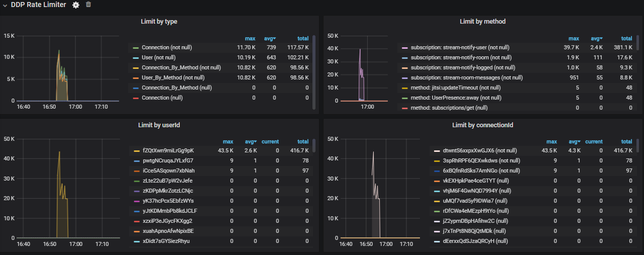Viewport: 644px width, 255px height.
Task: Toggle userId series zKDPpMkrZotzLCNjc
Action: click(x=168, y=191)
